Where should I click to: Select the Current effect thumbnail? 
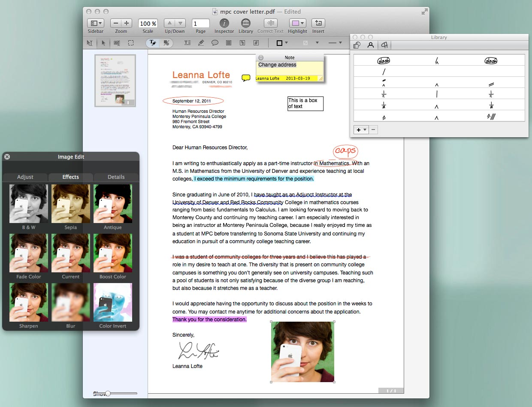[71, 253]
